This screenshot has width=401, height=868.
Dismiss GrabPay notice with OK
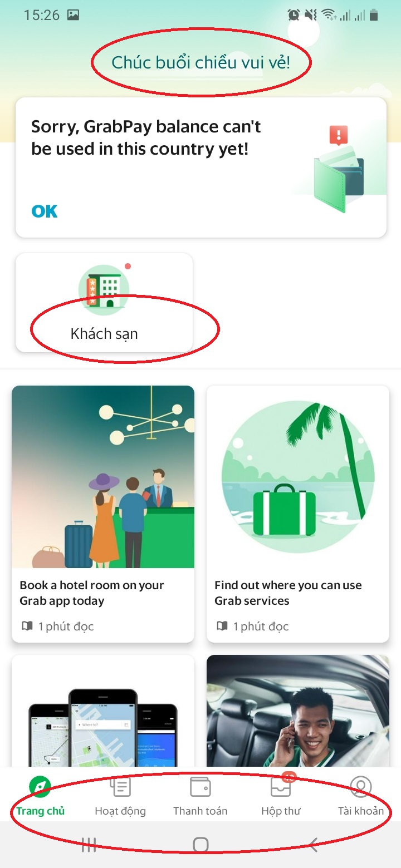coord(45,211)
